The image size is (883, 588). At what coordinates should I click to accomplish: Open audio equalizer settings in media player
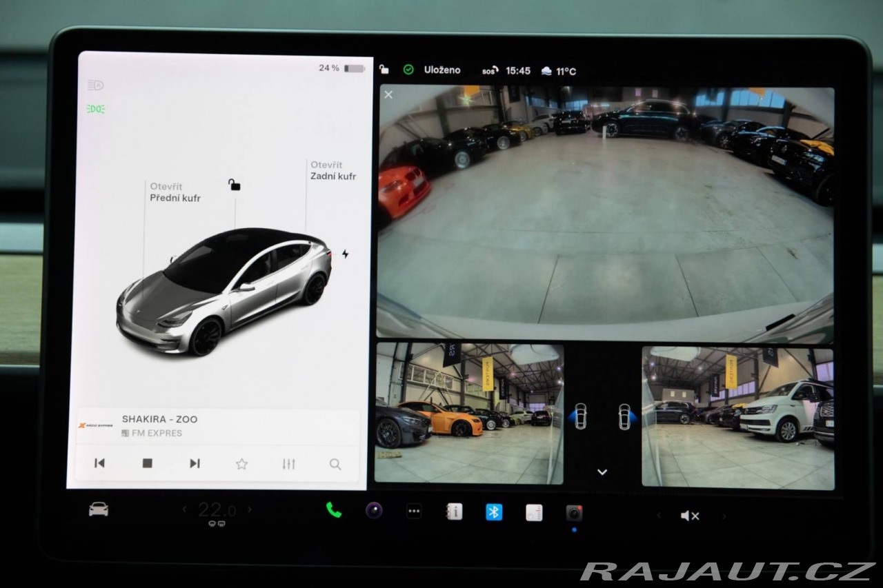tap(288, 464)
